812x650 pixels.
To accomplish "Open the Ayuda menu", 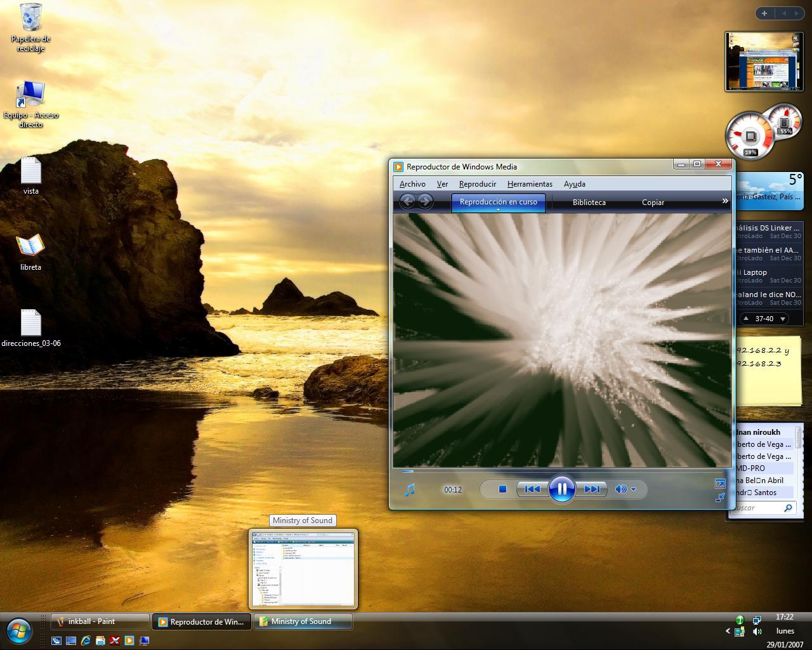I will click(575, 184).
